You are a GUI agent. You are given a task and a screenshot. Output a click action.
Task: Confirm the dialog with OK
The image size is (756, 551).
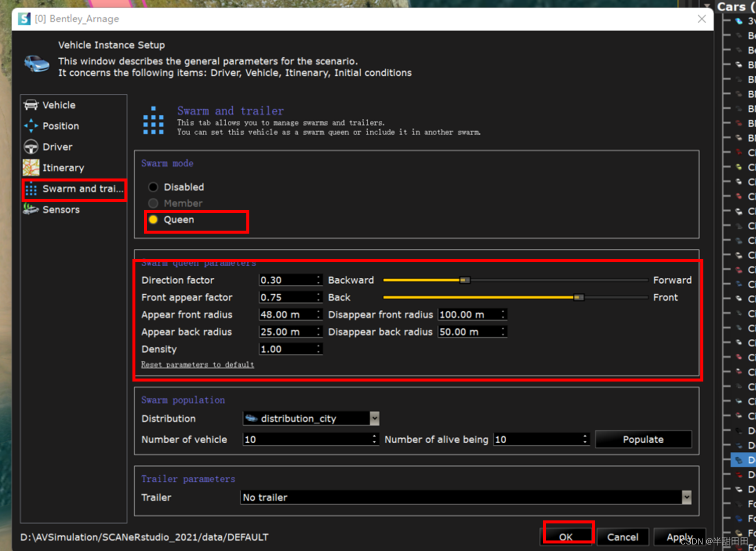(566, 537)
